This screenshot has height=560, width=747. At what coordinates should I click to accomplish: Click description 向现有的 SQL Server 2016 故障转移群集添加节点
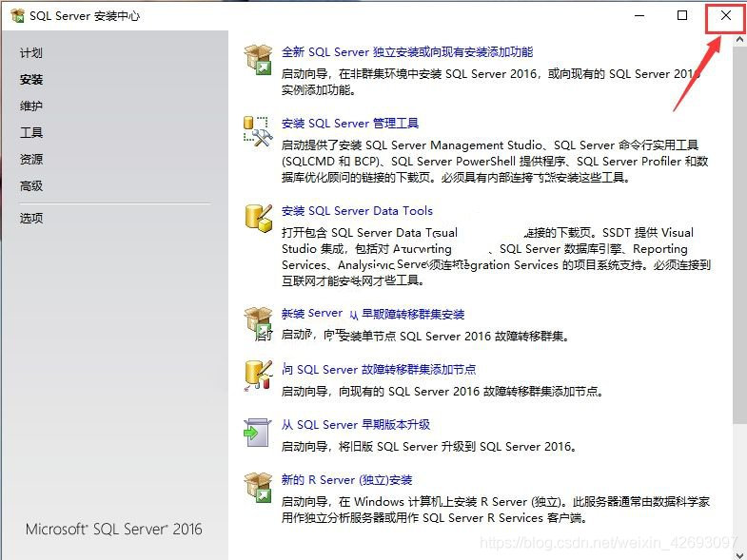442,392
